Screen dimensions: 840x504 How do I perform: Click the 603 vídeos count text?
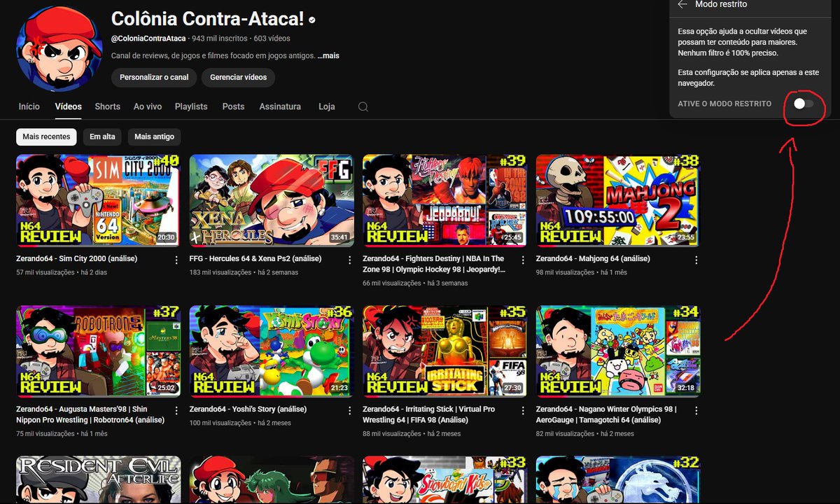[272, 38]
